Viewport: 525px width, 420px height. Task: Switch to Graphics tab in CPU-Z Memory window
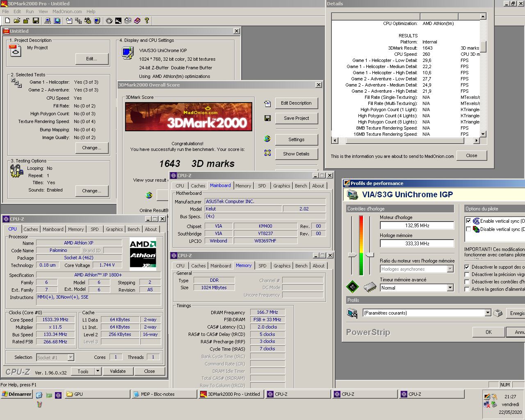coord(282,266)
